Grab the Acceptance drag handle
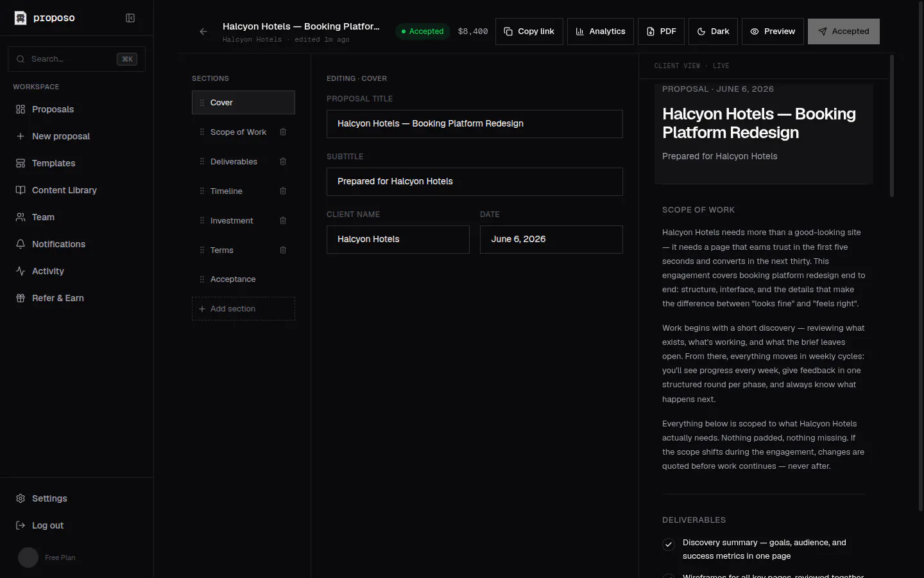 (202, 279)
